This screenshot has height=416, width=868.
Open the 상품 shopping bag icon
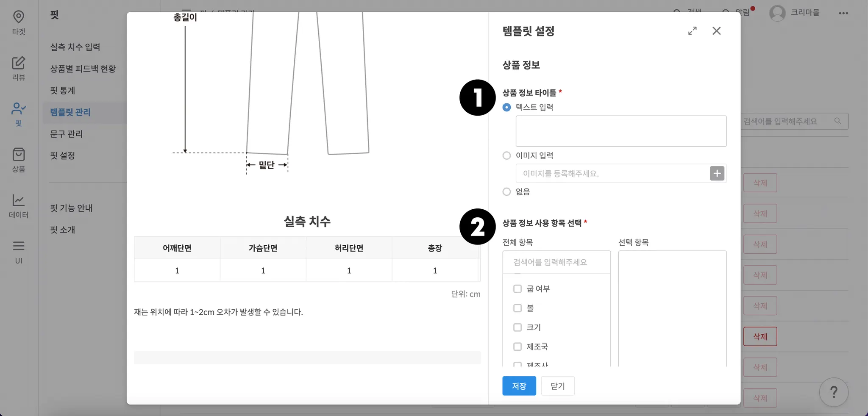pos(18,155)
